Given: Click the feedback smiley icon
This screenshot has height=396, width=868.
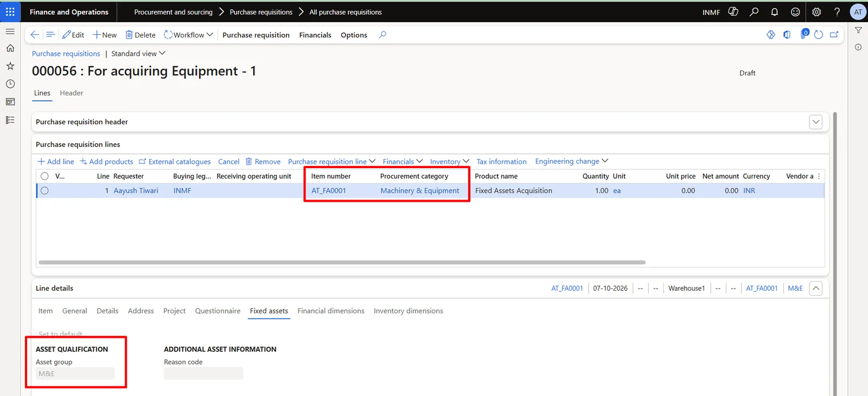Looking at the screenshot, I should 795,11.
